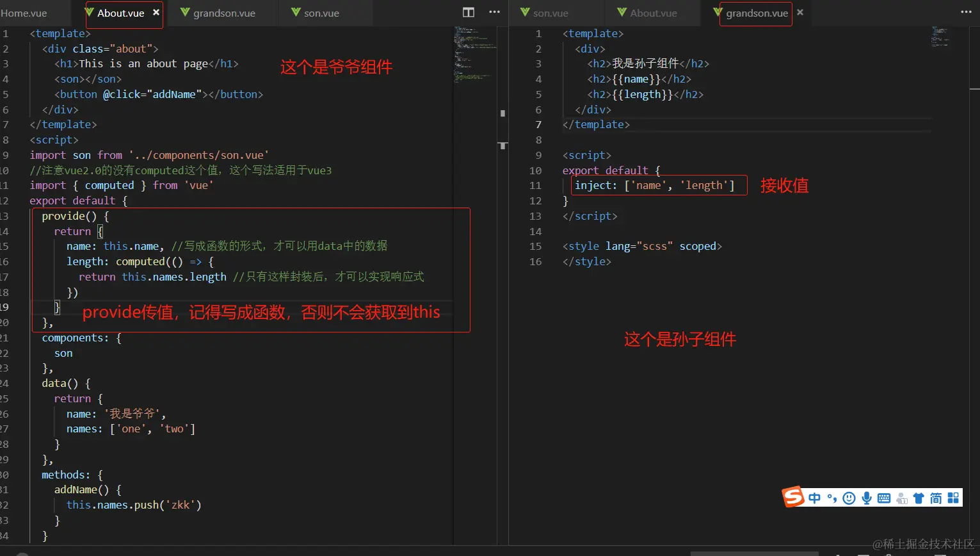
Task: Click the minimap of the left editor
Action: tap(475, 54)
